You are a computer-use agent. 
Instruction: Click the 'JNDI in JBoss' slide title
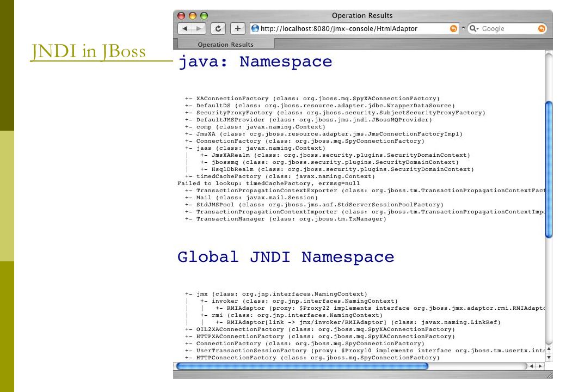click(x=88, y=51)
